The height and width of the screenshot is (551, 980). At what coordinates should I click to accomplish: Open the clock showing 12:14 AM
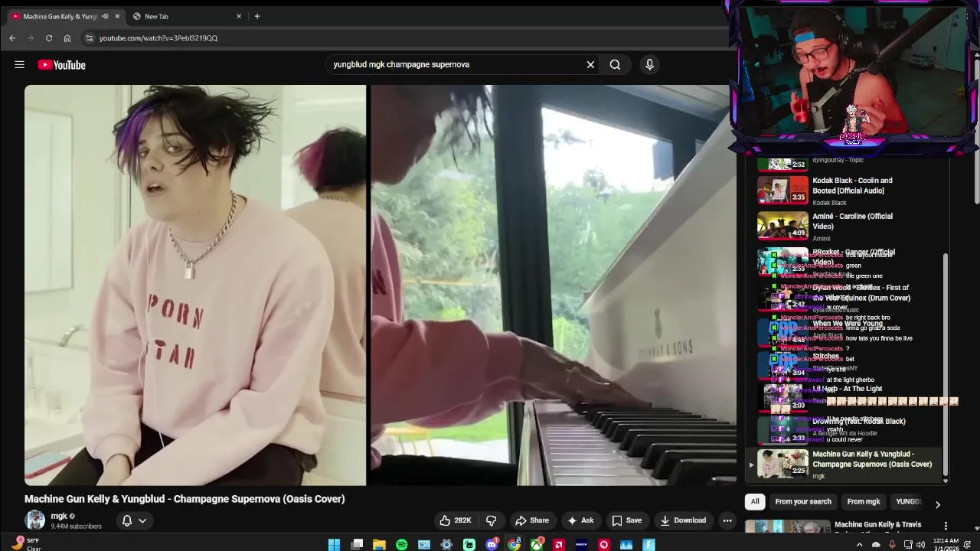pyautogui.click(x=946, y=544)
